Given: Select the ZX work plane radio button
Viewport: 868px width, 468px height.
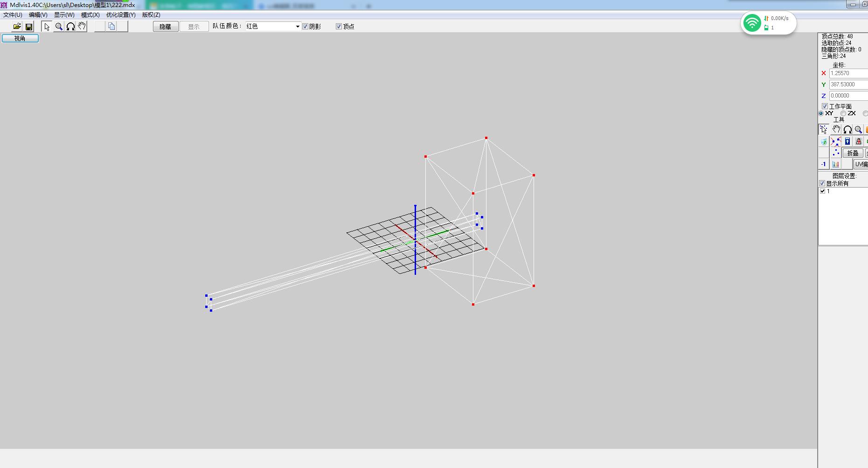Looking at the screenshot, I should (843, 113).
